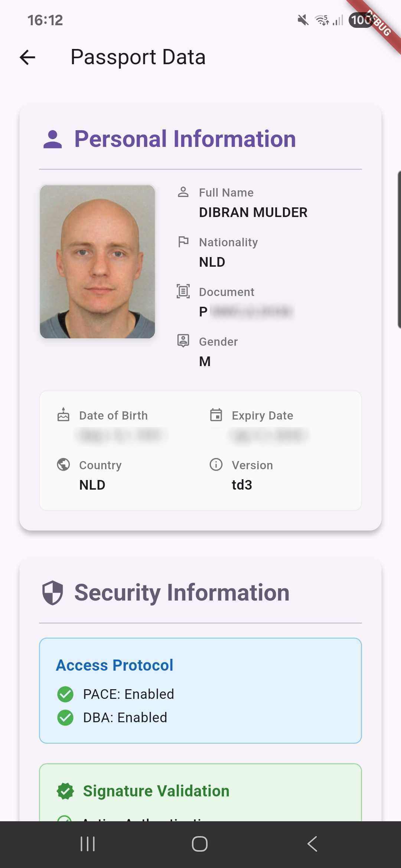
Task: Tap the system back chevron at bottom
Action: pyautogui.click(x=312, y=844)
